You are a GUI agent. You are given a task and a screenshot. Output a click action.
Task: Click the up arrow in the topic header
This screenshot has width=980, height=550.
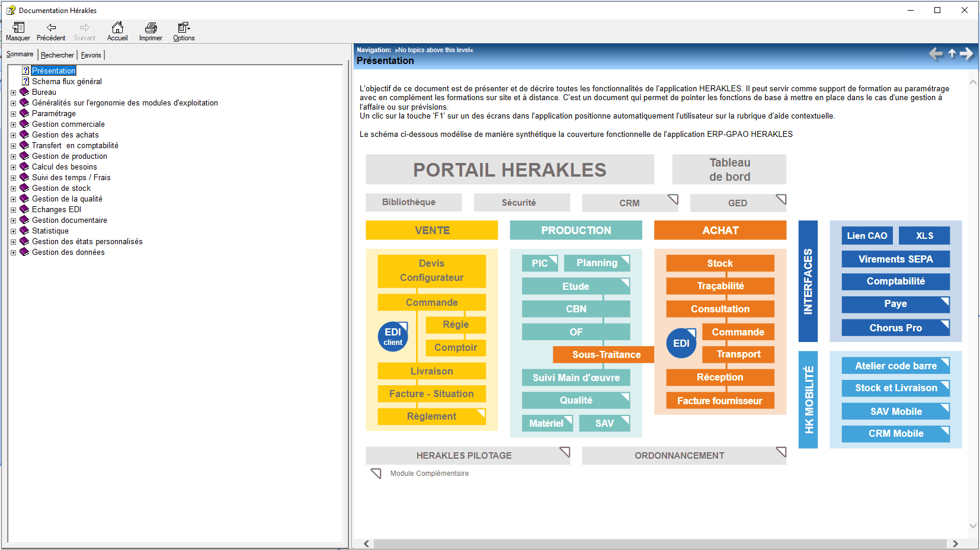coord(952,54)
